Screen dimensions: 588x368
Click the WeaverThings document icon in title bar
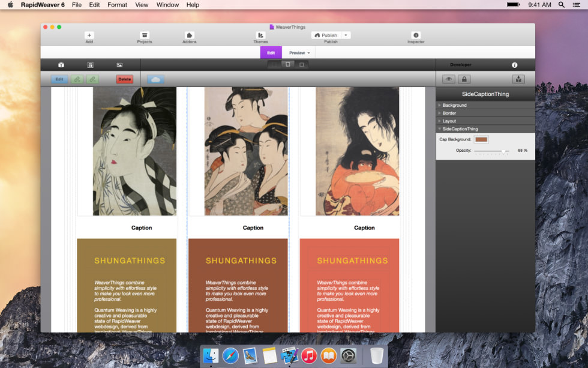[272, 27]
